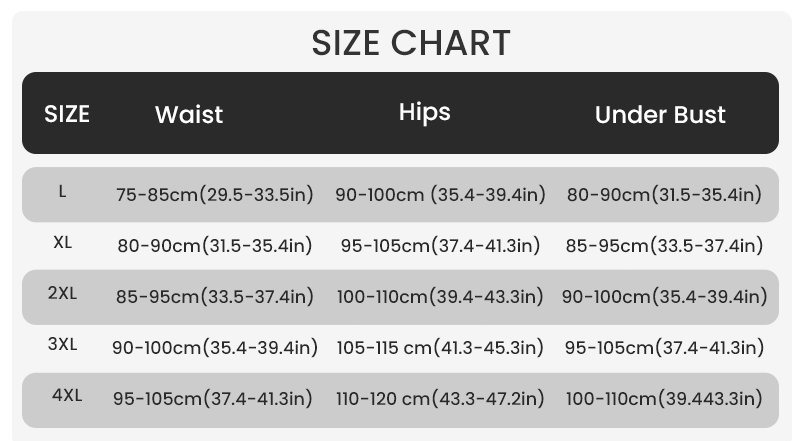
Task: Select 2XL hips value 100-110cm
Action: [440, 297]
